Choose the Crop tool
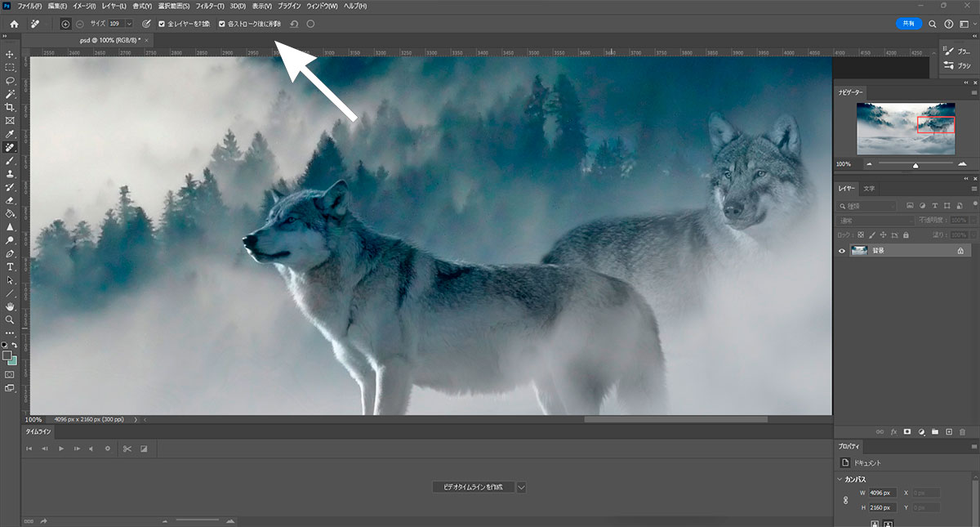This screenshot has height=527, width=980. coord(10,107)
